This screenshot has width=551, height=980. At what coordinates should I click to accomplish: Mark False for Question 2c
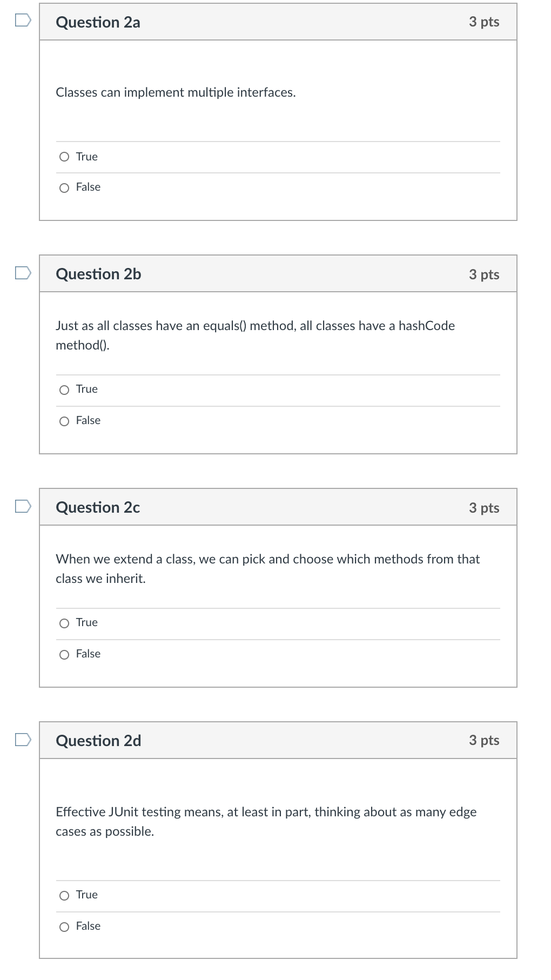coord(64,655)
